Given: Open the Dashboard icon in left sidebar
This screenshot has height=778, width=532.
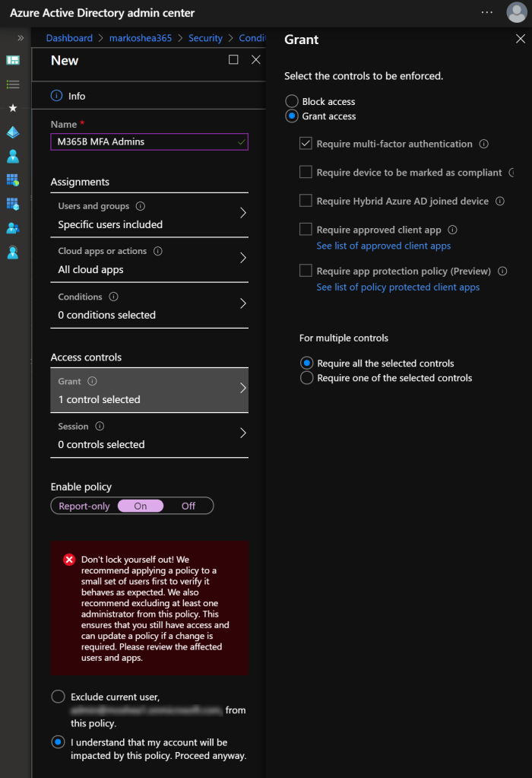Looking at the screenshot, I should click(x=13, y=60).
